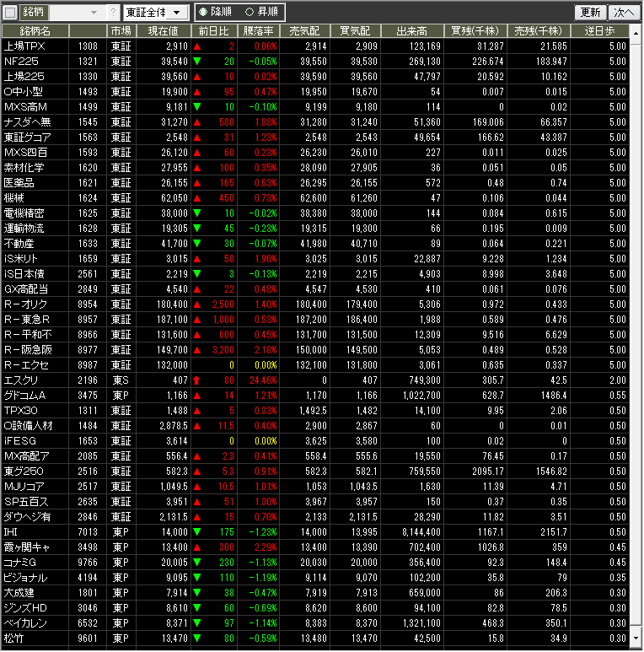
Task: Select the 降順 radio button
Action: click(203, 12)
